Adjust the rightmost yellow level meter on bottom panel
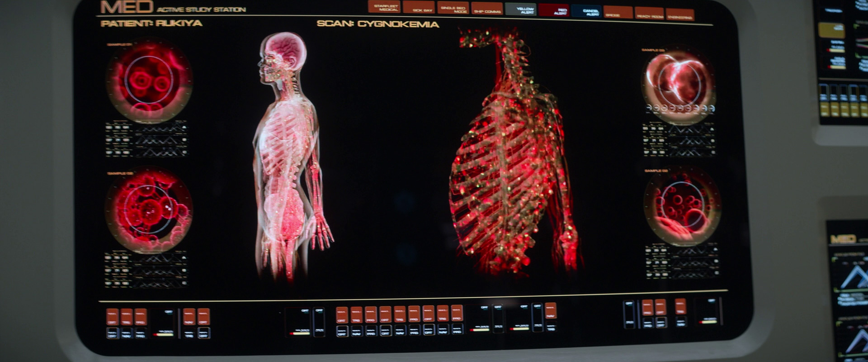The image size is (868, 362). point(708,322)
